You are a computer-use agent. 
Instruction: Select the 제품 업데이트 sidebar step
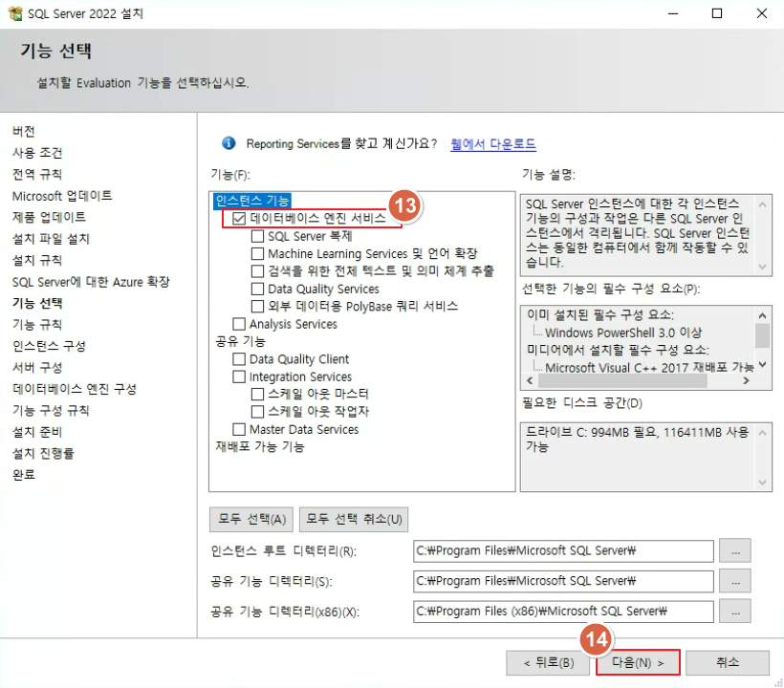(x=49, y=217)
